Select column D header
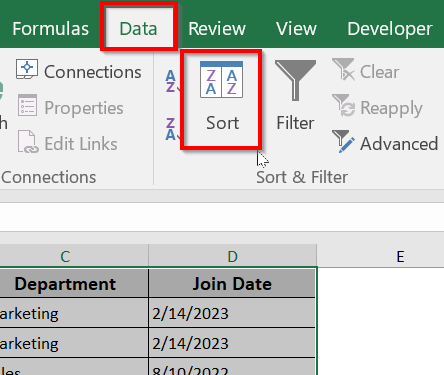Image resolution: width=444 pixels, height=375 pixels. tap(232, 256)
